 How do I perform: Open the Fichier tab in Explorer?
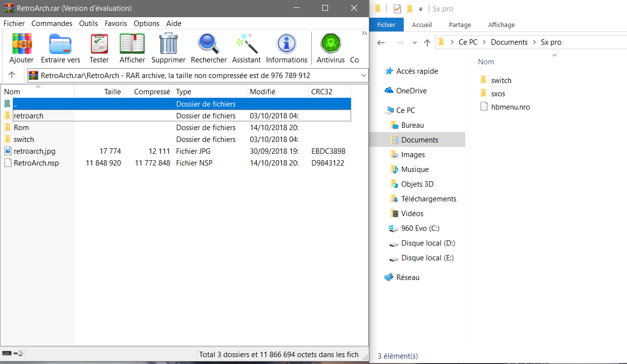387,25
